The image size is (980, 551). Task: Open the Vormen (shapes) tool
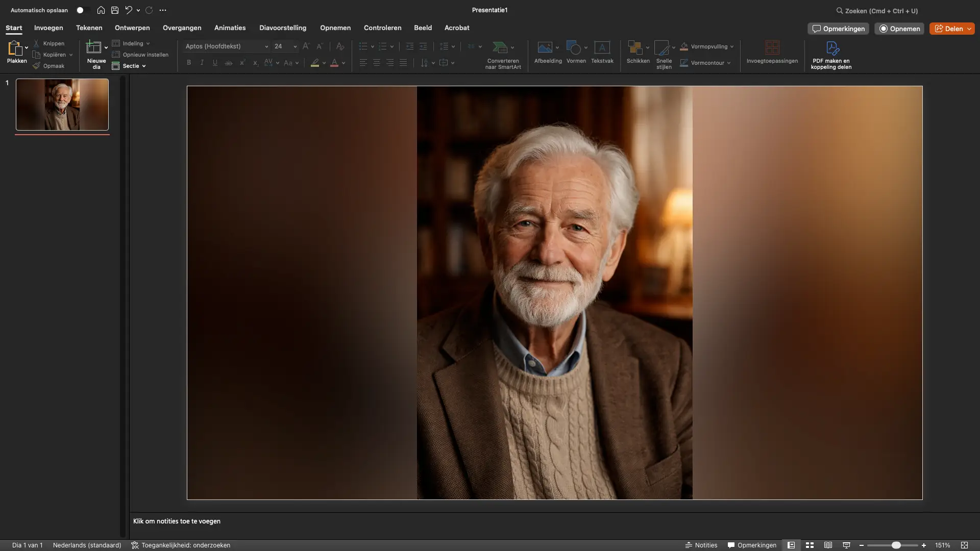(576, 51)
